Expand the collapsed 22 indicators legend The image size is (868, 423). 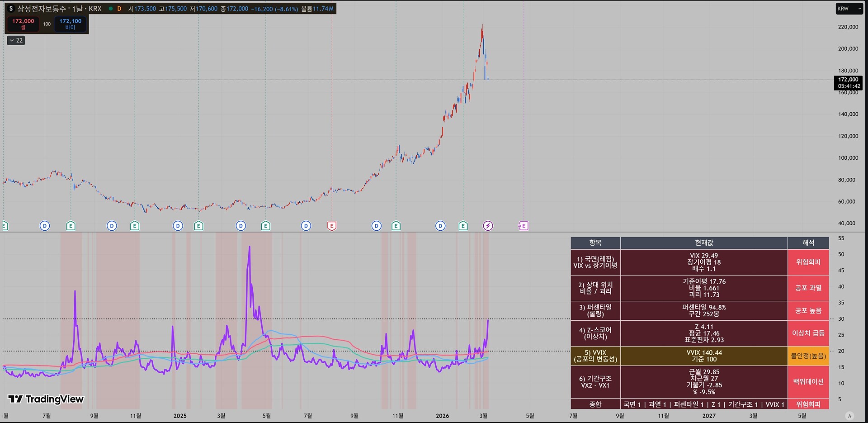[x=16, y=40]
